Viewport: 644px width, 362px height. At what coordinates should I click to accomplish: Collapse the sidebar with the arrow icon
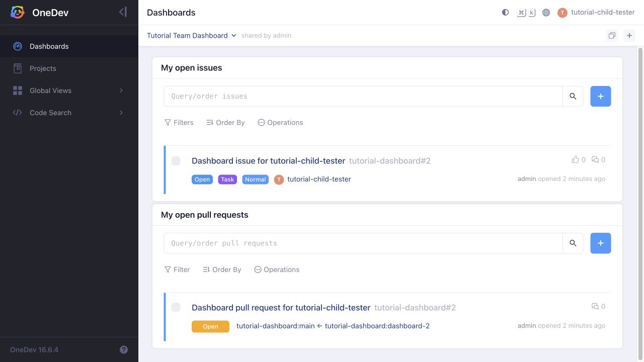tap(123, 12)
